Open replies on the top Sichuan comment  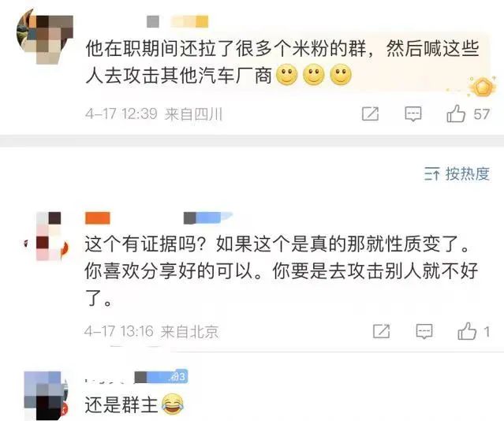click(x=413, y=114)
